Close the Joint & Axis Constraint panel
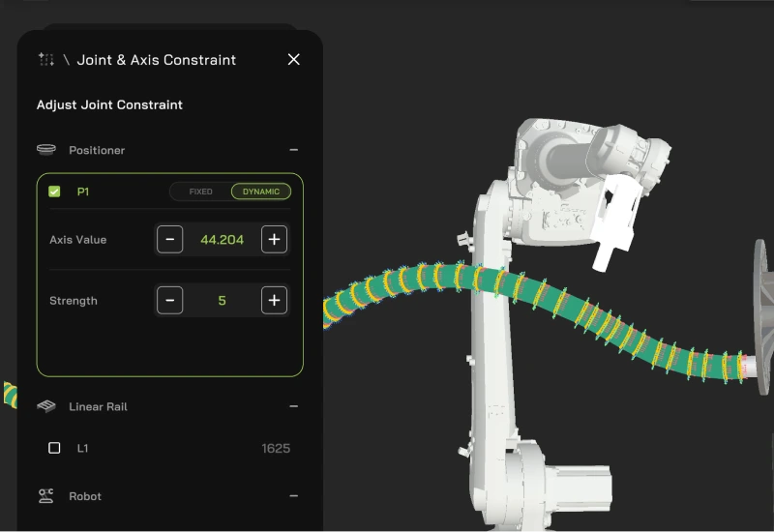Image resolution: width=774 pixels, height=532 pixels. tap(294, 60)
